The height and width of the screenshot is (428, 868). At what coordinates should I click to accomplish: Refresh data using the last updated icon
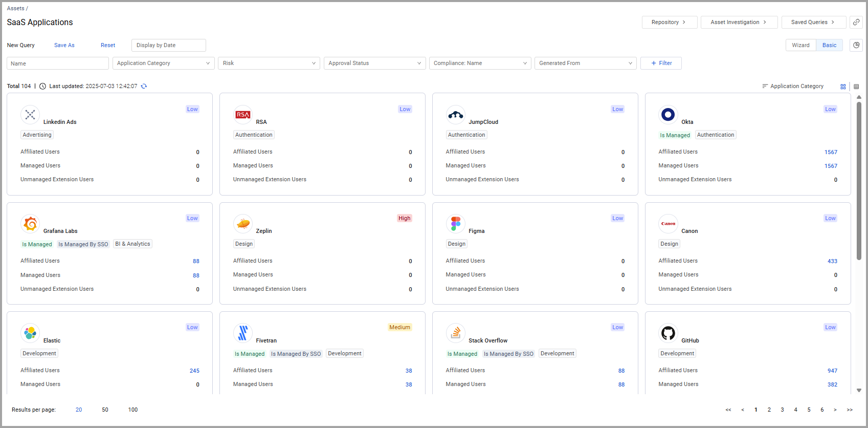pyautogui.click(x=144, y=86)
